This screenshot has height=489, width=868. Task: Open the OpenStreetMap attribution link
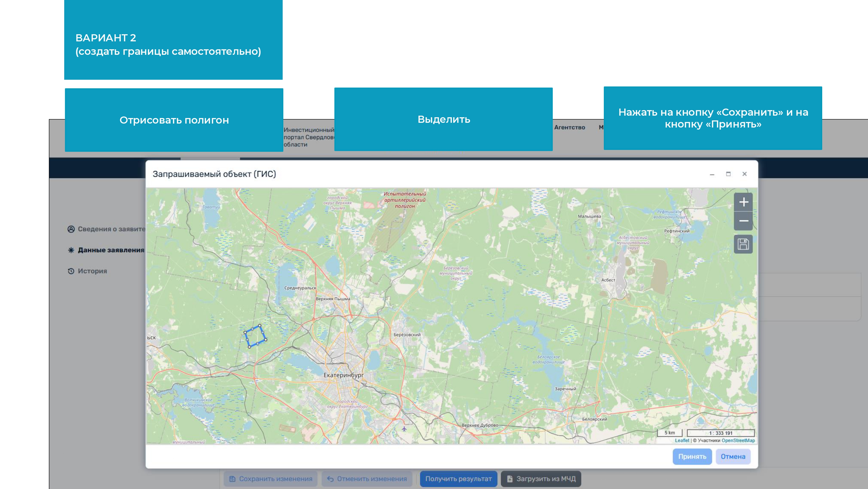738,441
